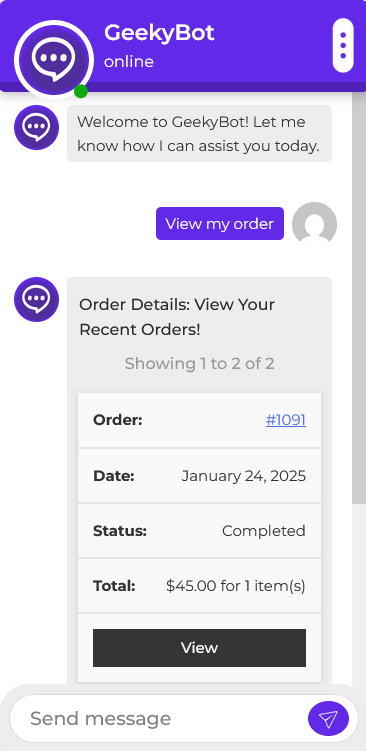Click the large GeekyBot header avatar
This screenshot has height=751, width=366.
click(x=54, y=59)
